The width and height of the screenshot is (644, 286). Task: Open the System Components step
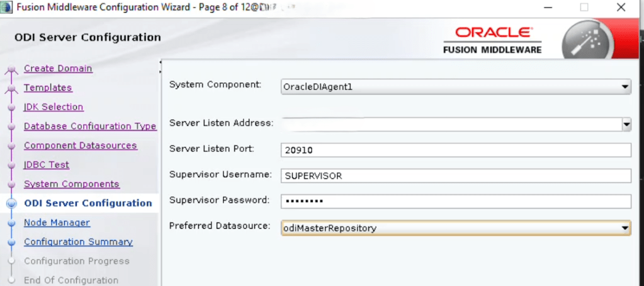point(71,185)
